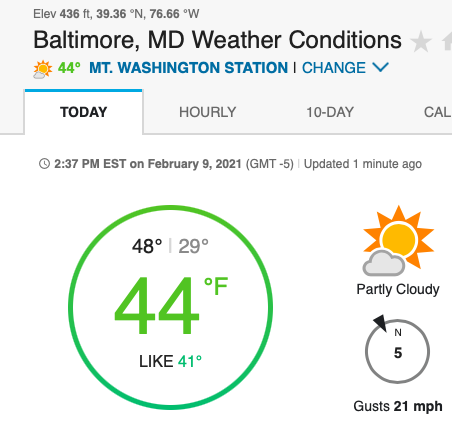
Task: Click the green temperature circle gauge
Action: [x=171, y=307]
